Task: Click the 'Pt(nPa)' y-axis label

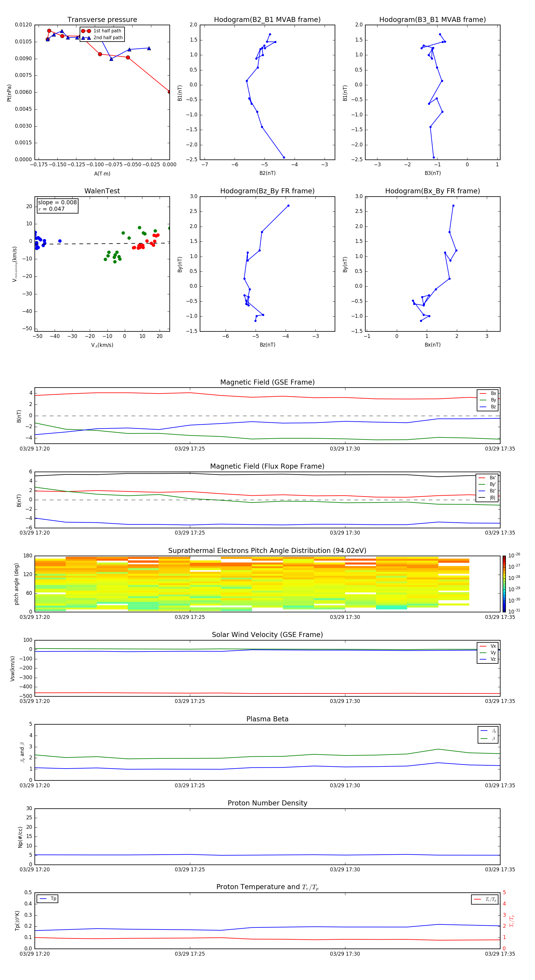Action: (9, 92)
